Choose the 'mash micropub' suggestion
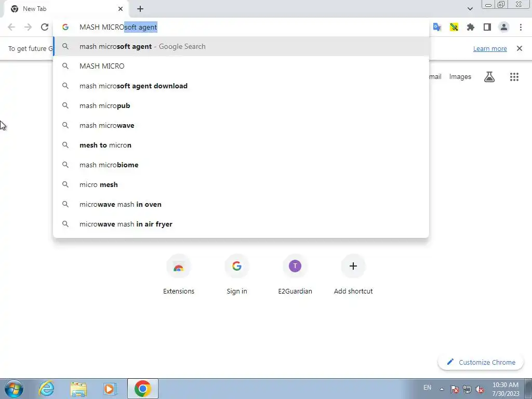Screen dimensions: 532x399 [241, 105]
